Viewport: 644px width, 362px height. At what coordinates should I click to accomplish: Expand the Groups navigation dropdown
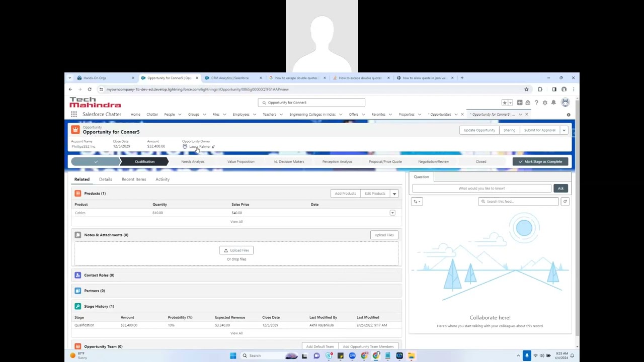pos(204,115)
